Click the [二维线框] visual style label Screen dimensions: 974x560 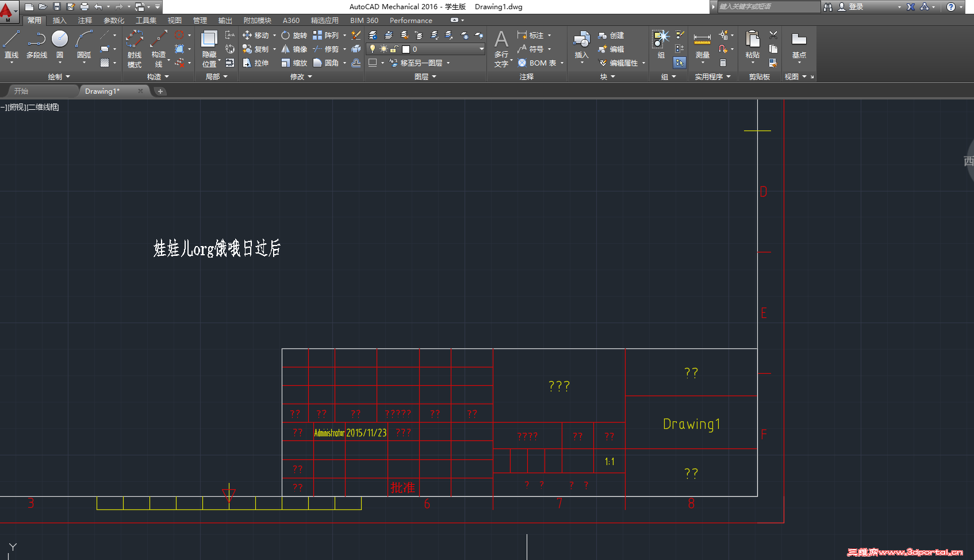[x=43, y=107]
